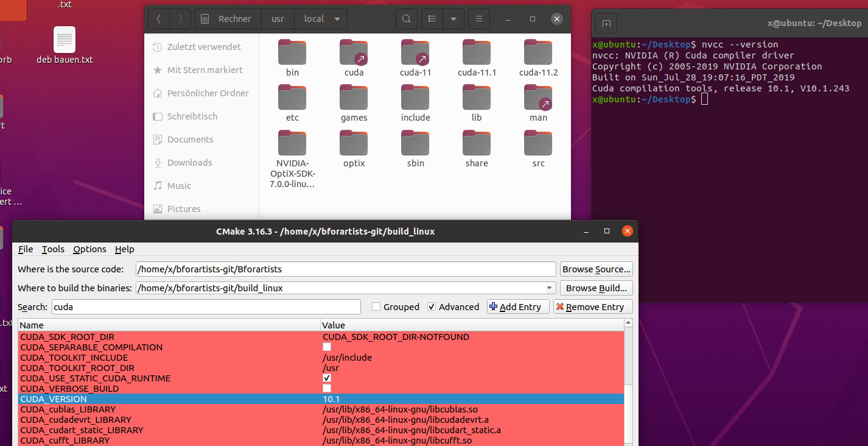Go back with the file manager back arrow

(159, 19)
